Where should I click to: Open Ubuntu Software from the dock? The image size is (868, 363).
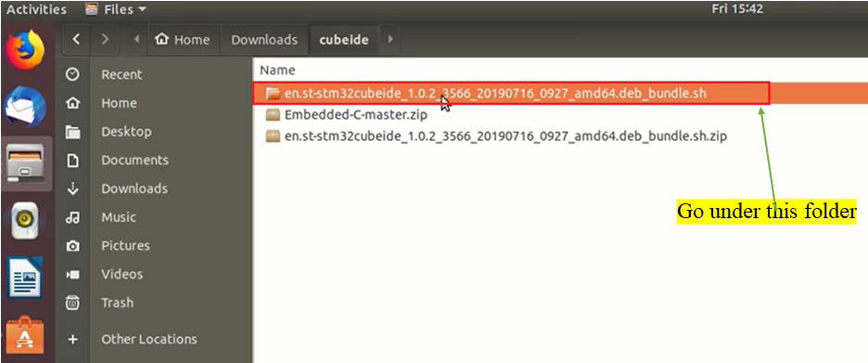[25, 335]
